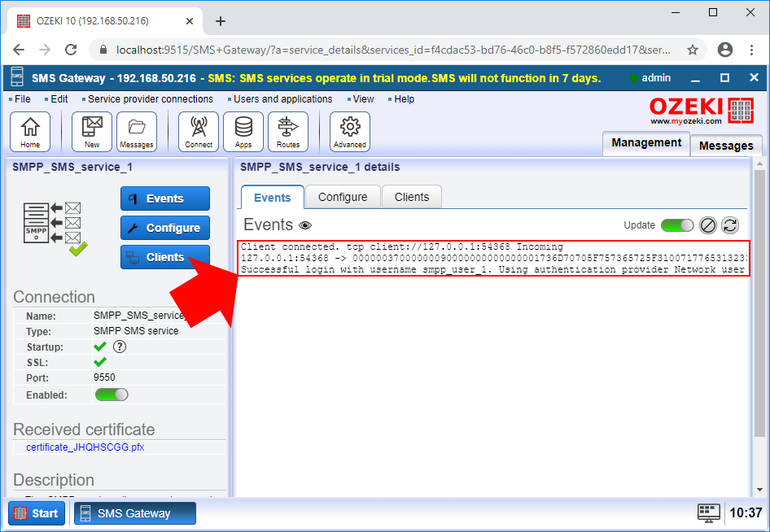The width and height of the screenshot is (770, 532).
Task: Open SMS Gateway from the taskbar
Action: (135, 513)
